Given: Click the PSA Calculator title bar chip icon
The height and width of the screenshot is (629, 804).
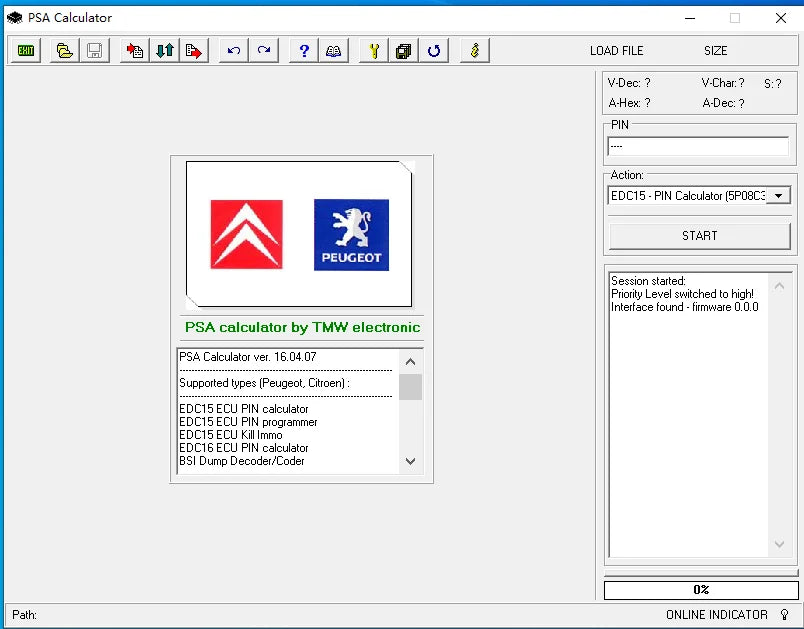Looking at the screenshot, I should click(14, 18).
